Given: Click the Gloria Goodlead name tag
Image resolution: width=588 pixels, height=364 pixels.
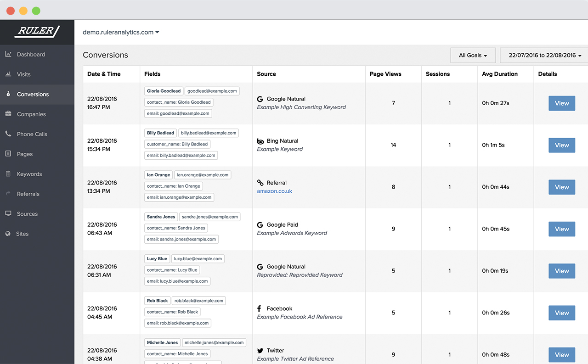Looking at the screenshot, I should tap(164, 91).
